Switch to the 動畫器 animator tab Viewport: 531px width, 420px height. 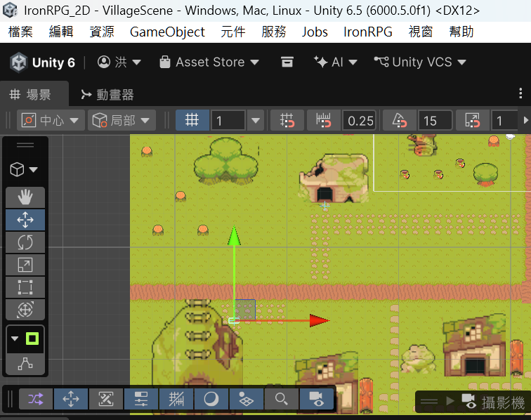click(107, 95)
